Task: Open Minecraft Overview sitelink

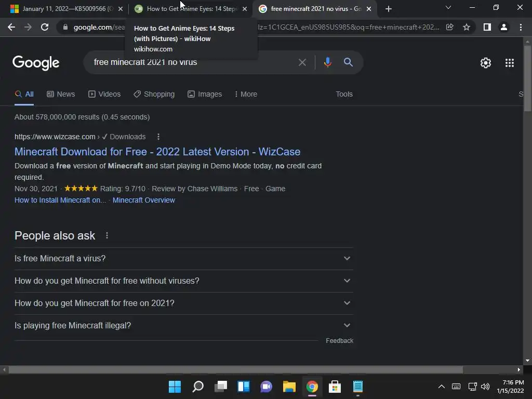Action: [144, 200]
